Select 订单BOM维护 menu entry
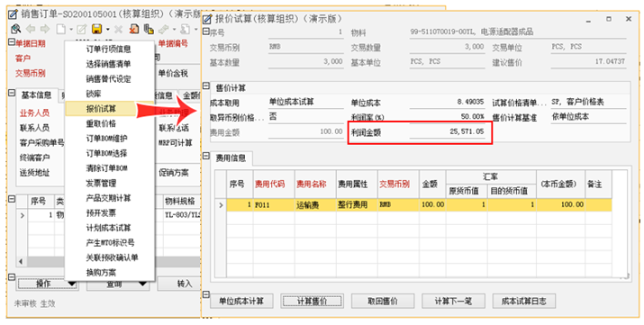The image size is (644, 325). [110, 139]
